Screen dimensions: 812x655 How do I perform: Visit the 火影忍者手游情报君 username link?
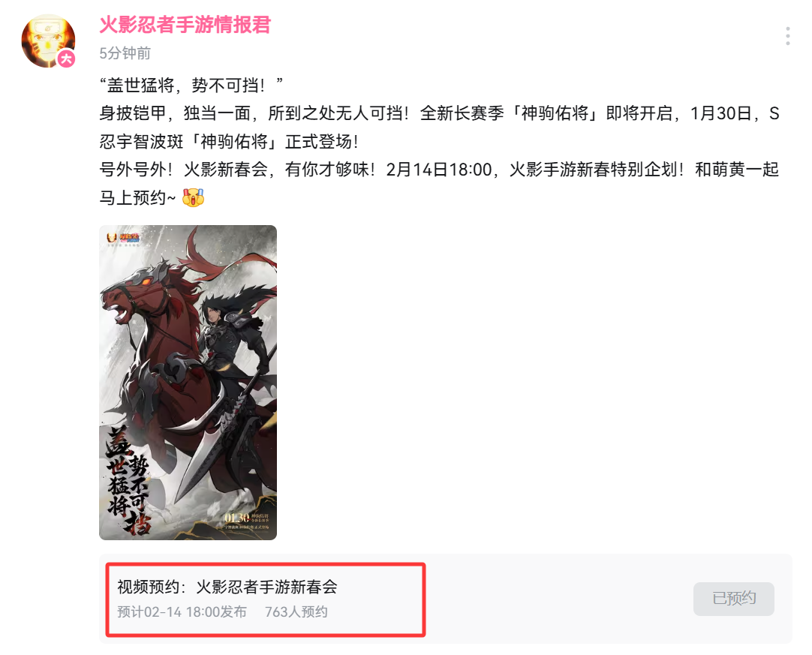[185, 24]
